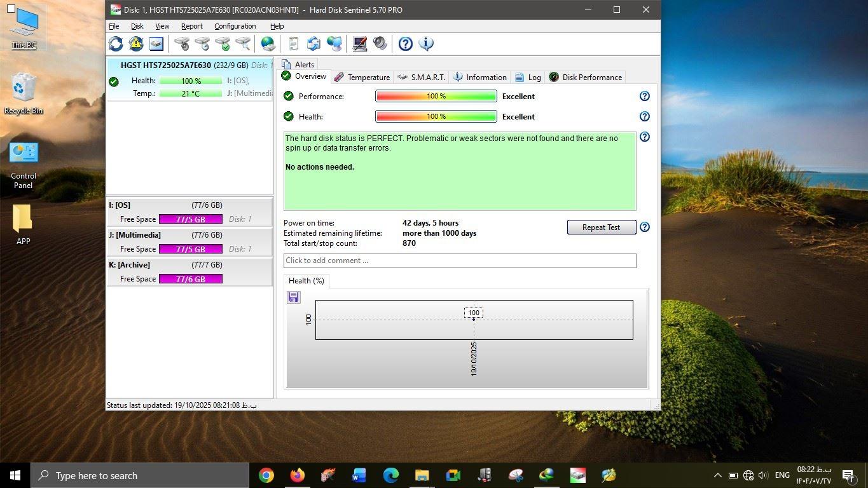
Task: Click the globe with disk toolbar icon
Action: [268, 44]
